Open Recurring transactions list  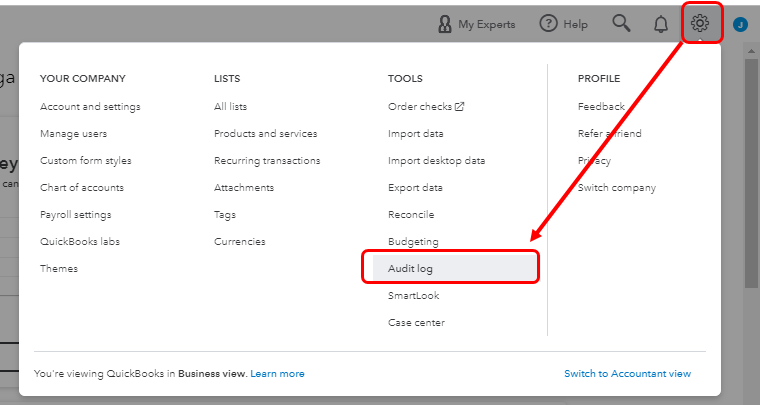267,160
